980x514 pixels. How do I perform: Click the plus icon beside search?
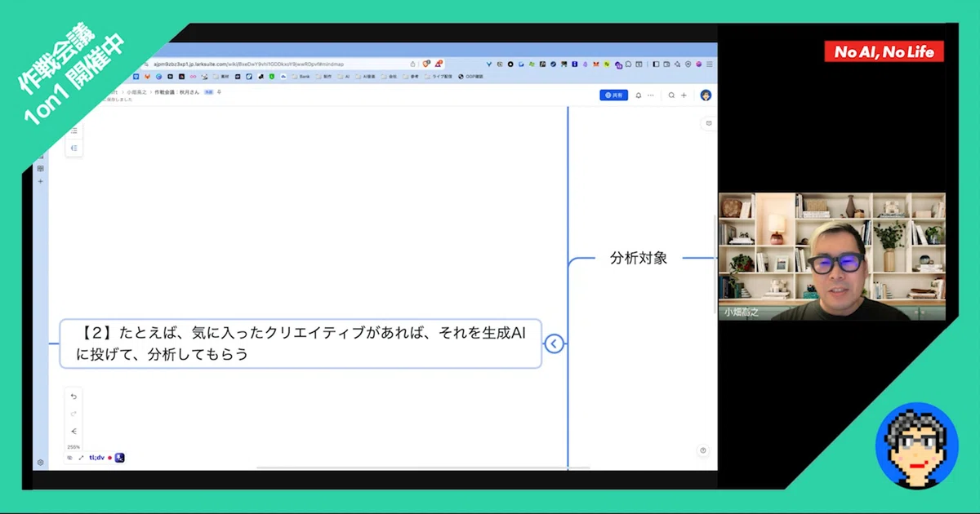684,95
